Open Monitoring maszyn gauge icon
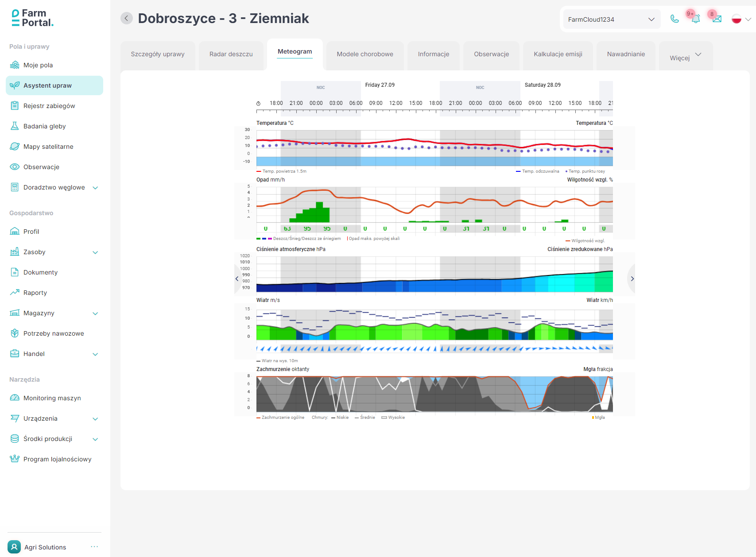The width and height of the screenshot is (756, 557). click(15, 398)
